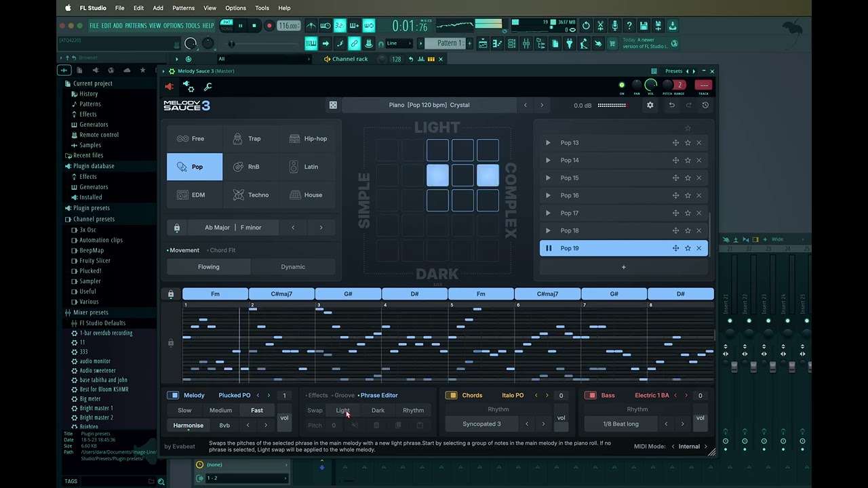Click the Dark phrase swap button

pyautogui.click(x=378, y=410)
